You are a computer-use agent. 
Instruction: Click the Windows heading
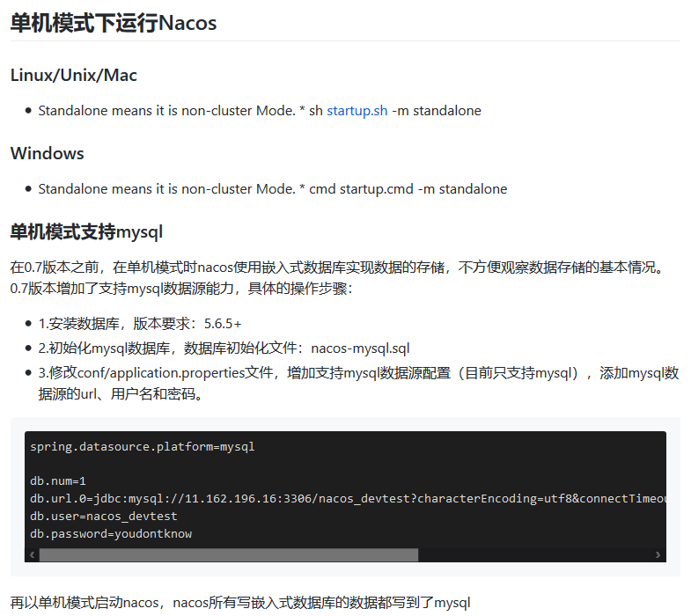[48, 153]
